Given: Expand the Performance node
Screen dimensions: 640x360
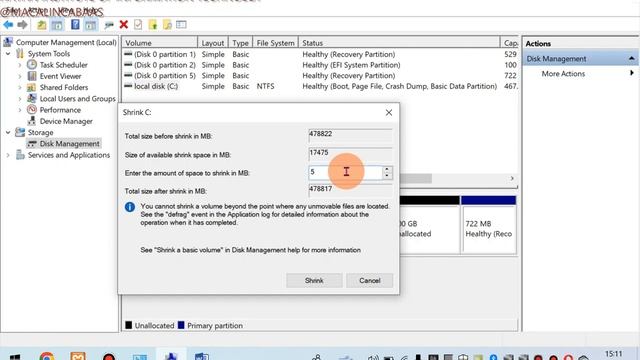Looking at the screenshot, I should tap(20, 110).
